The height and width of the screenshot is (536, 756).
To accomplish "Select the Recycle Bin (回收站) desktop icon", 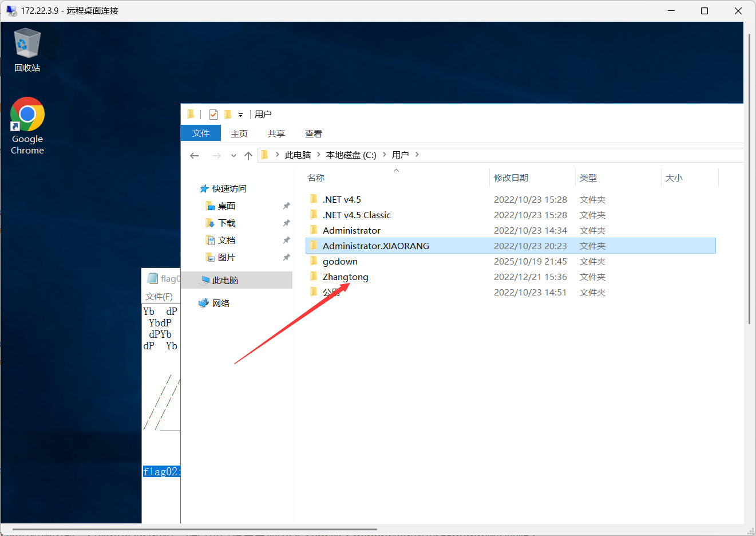I will click(x=27, y=45).
